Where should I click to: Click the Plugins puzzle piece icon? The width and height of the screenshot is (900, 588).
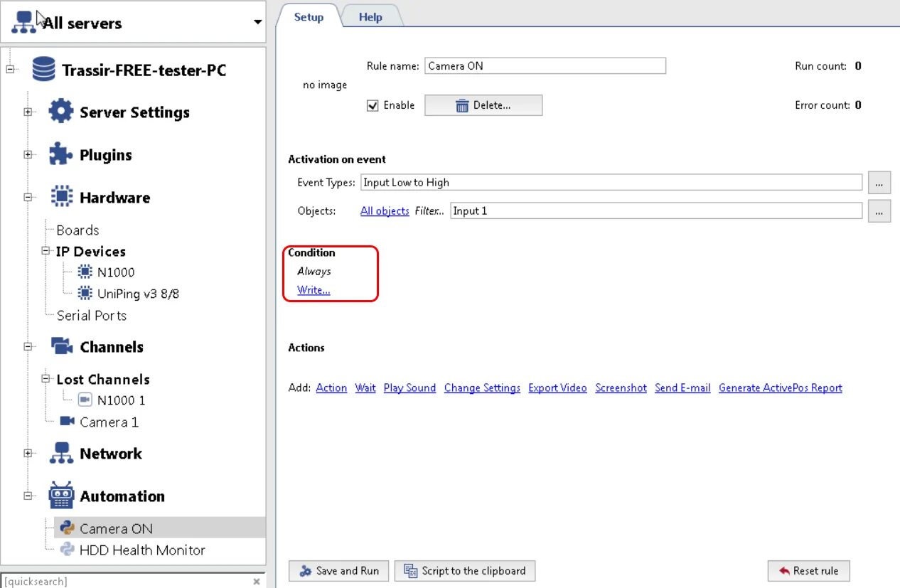[x=60, y=154]
